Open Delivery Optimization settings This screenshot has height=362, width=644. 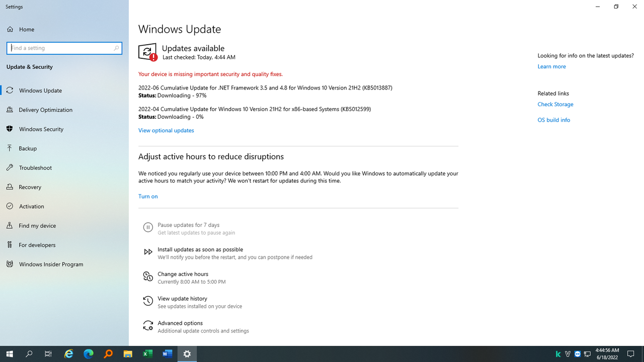[64, 110]
